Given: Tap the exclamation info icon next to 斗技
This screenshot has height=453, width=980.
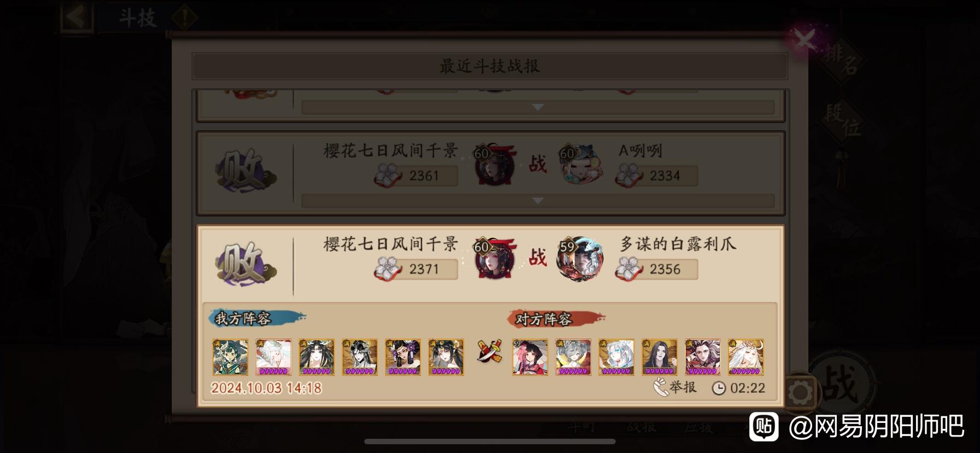Looking at the screenshot, I should 184,18.
